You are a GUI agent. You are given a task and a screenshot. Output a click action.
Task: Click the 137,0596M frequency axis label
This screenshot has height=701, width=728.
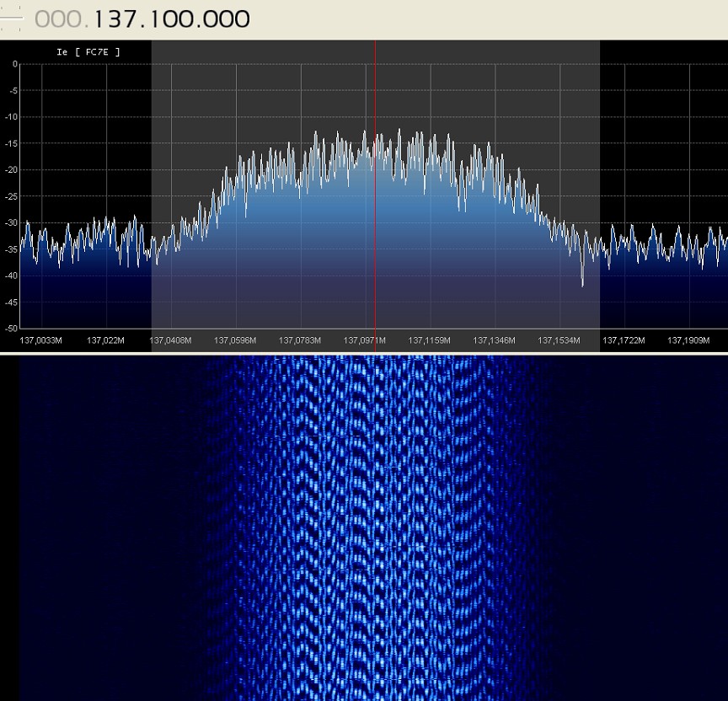[x=235, y=340]
